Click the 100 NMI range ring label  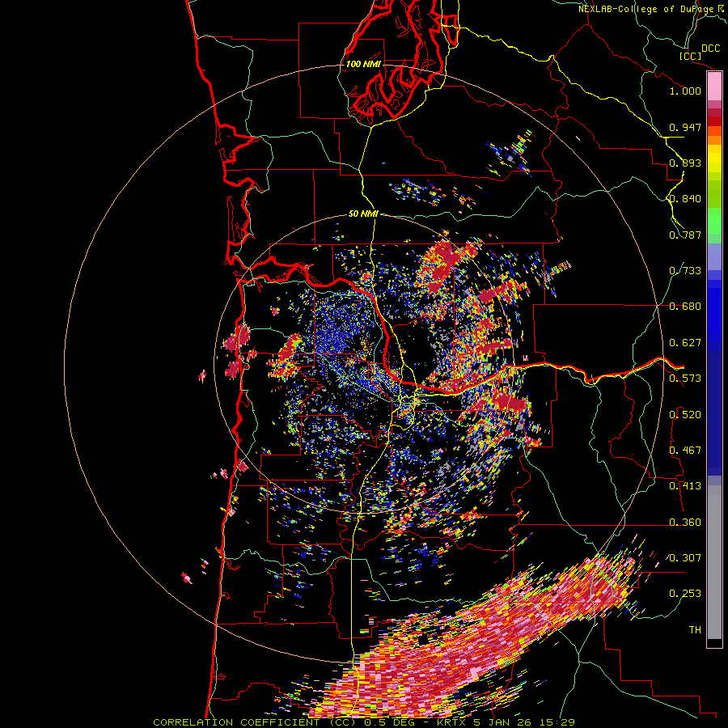coord(363,64)
